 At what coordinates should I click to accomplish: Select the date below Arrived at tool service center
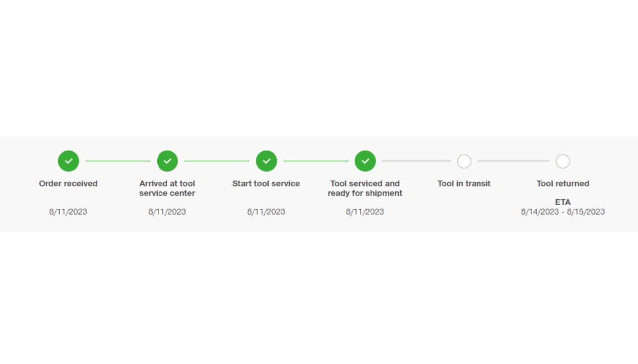point(167,212)
